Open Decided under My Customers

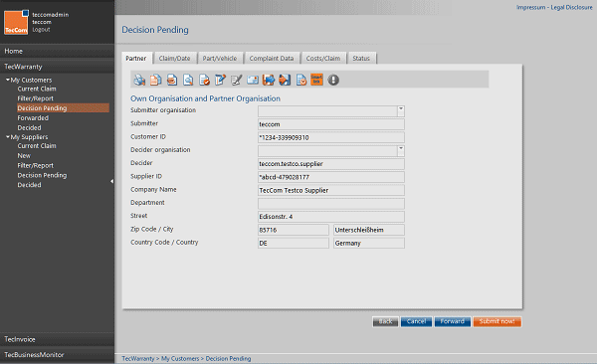pyautogui.click(x=29, y=128)
